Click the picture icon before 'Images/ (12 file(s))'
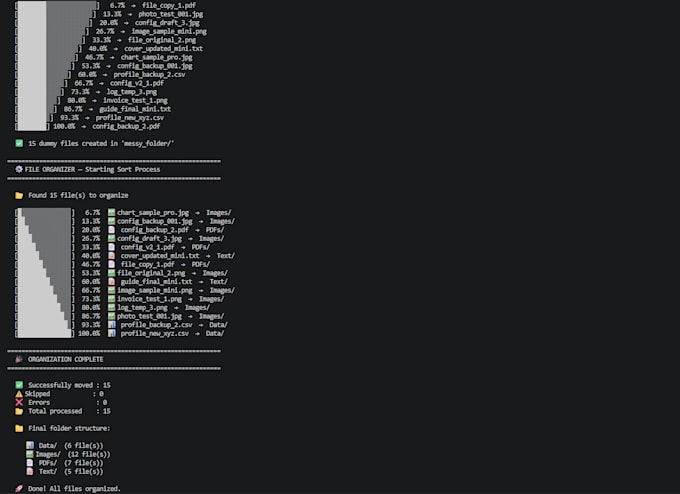This screenshot has height=494, width=680. 29,454
